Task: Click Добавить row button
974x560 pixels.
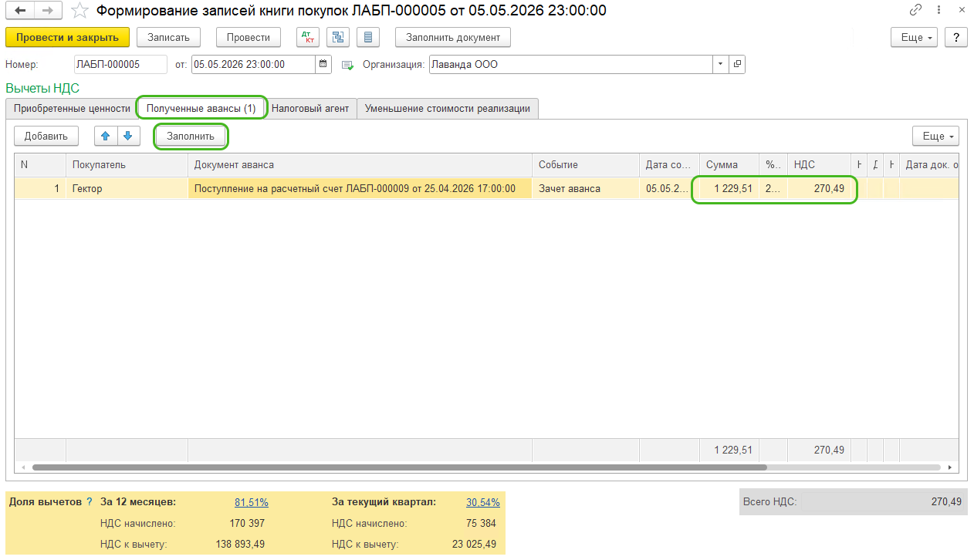Action: tap(46, 136)
